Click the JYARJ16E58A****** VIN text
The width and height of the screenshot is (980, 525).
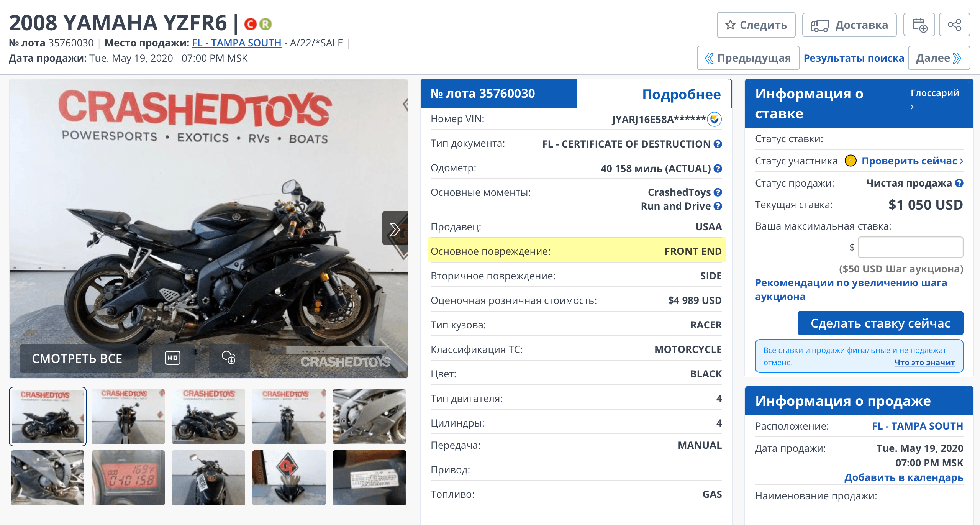(659, 119)
